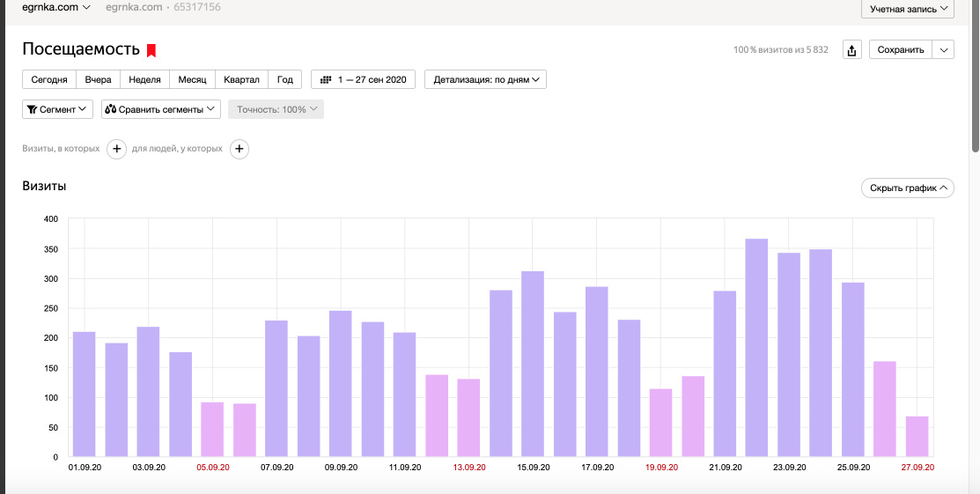
Task: Click the tallest bar for 22.09.20
Action: coord(756,348)
